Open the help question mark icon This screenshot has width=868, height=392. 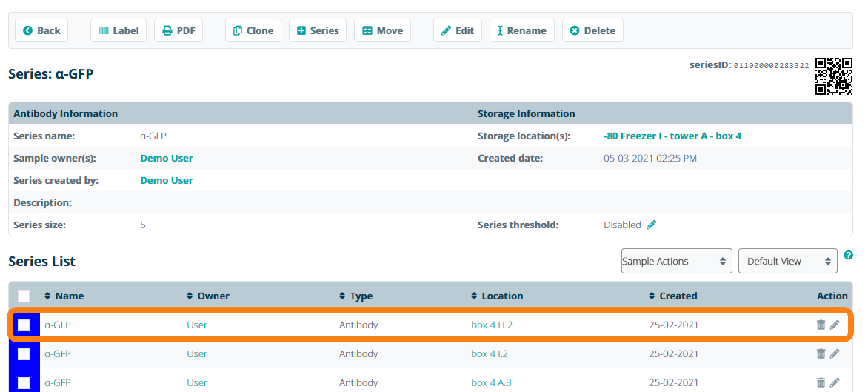[x=848, y=255]
